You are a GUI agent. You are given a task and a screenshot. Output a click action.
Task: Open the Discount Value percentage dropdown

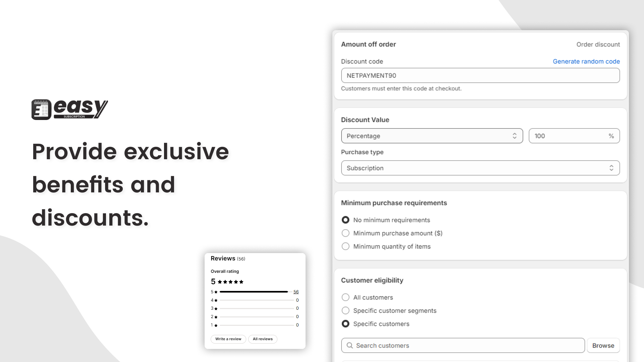(x=431, y=136)
